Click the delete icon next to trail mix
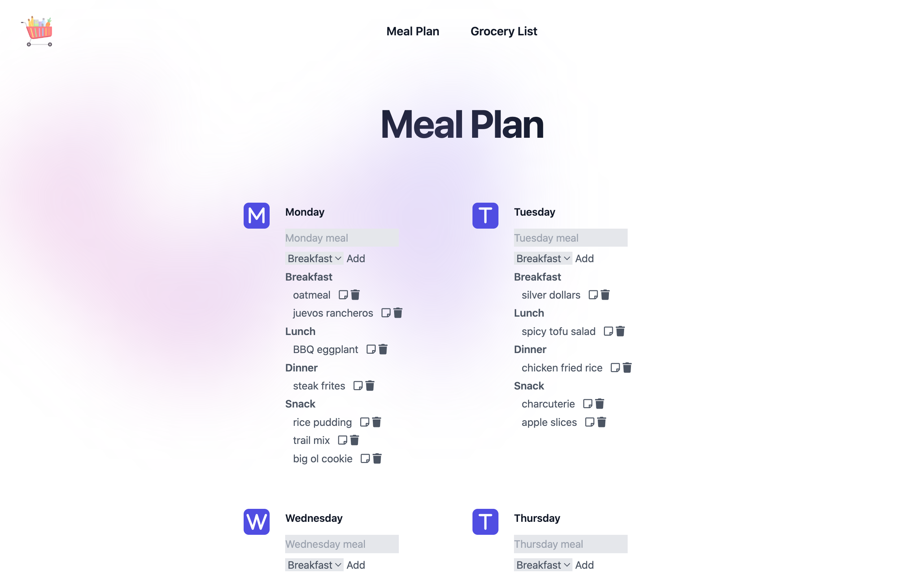Screen dimensions: 924x577 click(354, 440)
